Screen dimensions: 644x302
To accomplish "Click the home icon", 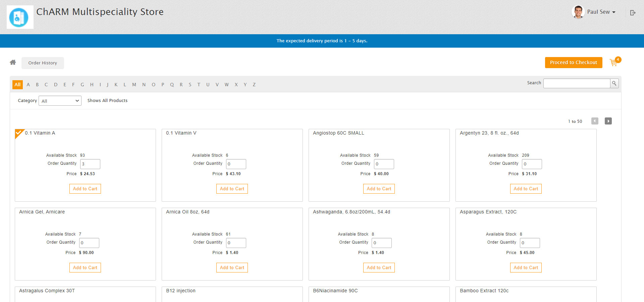I will point(13,62).
